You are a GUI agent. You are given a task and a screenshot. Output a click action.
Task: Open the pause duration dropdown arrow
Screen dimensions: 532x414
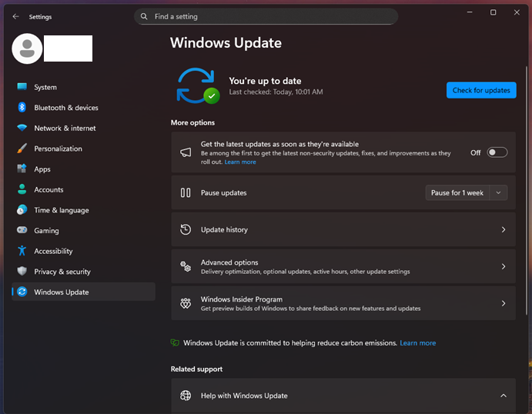point(498,192)
